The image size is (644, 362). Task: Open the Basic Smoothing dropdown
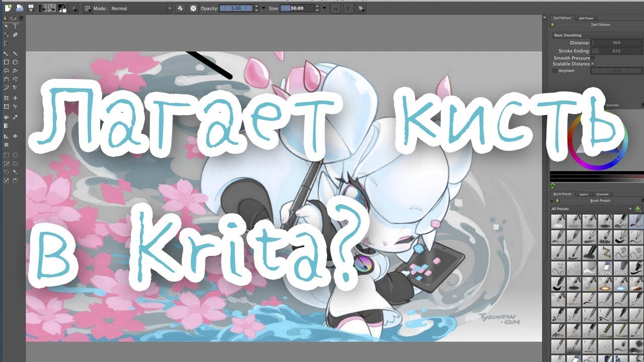[597, 35]
